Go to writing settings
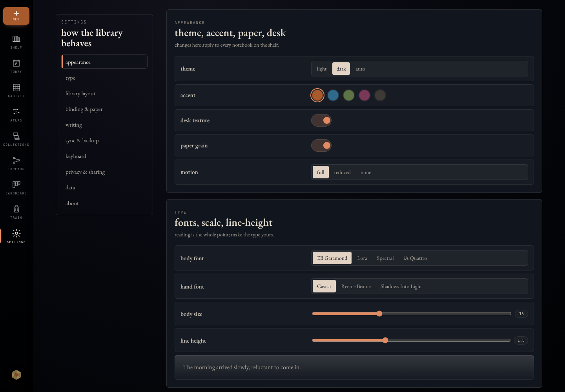 (x=104, y=125)
